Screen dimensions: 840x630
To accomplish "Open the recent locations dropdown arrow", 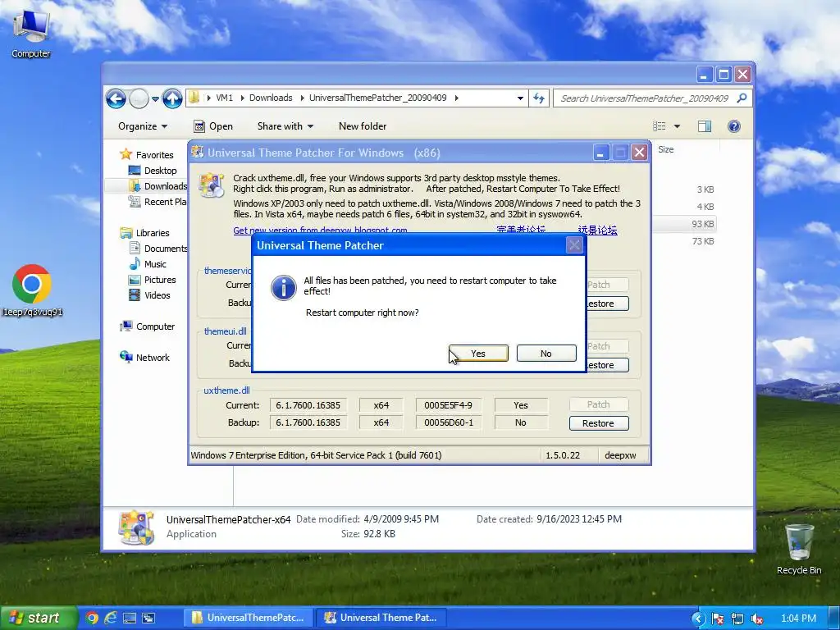I will point(155,98).
